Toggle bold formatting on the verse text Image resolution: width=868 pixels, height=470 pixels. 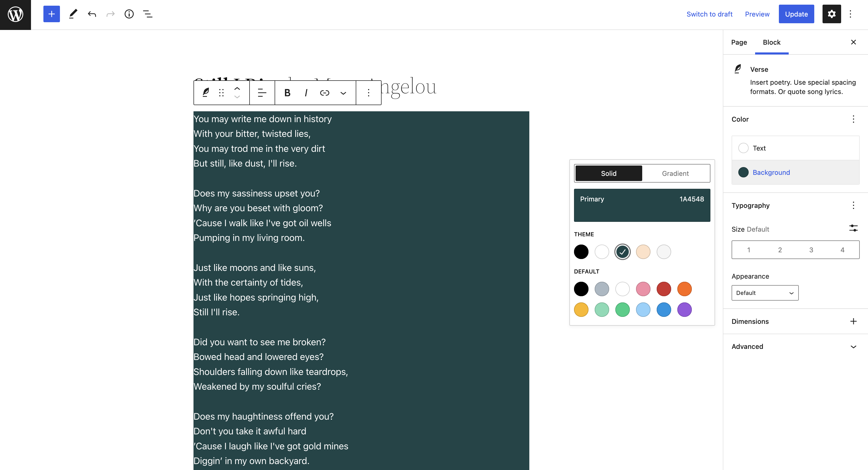[287, 93]
